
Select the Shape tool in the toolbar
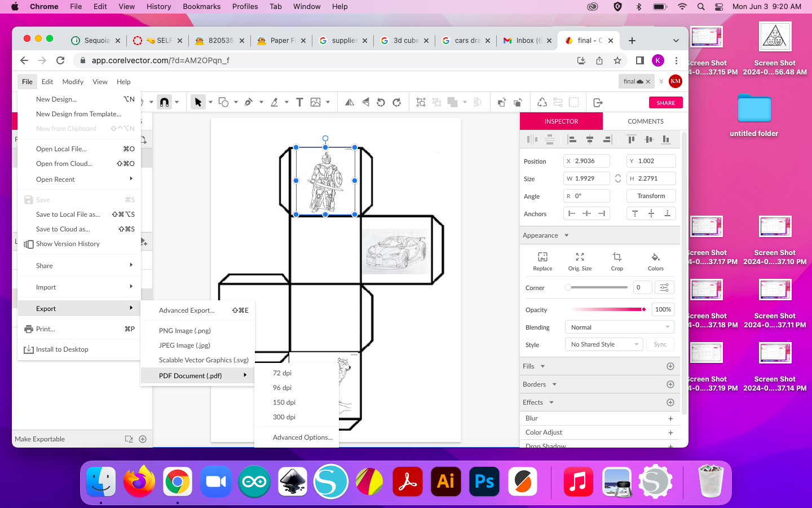coord(223,102)
